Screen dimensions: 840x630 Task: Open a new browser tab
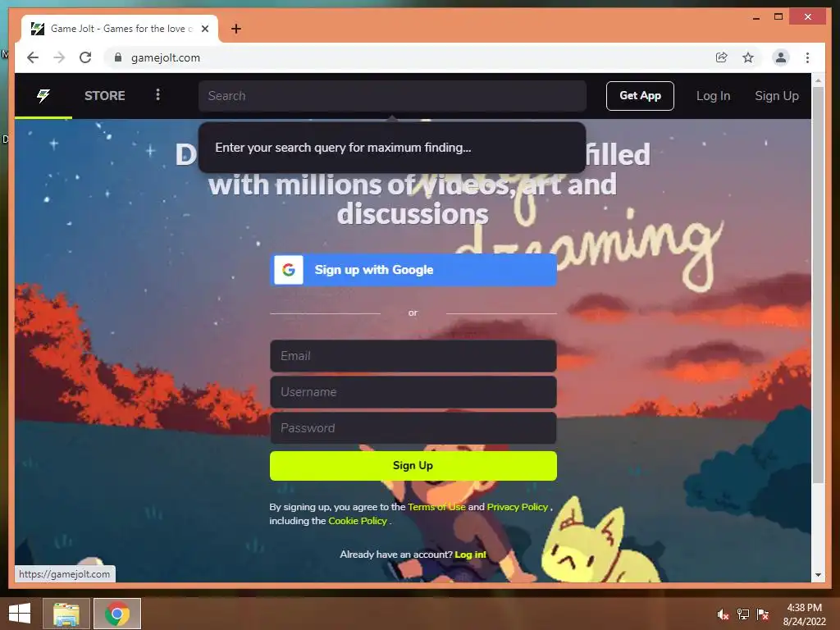coord(235,29)
